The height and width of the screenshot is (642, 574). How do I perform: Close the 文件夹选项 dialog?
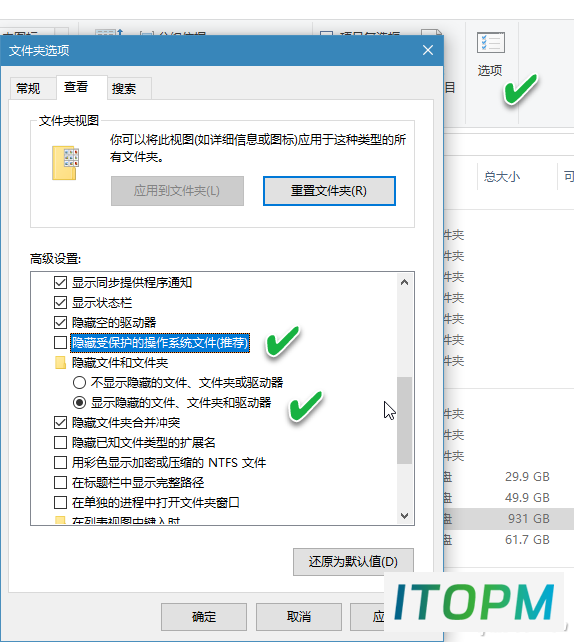428,50
